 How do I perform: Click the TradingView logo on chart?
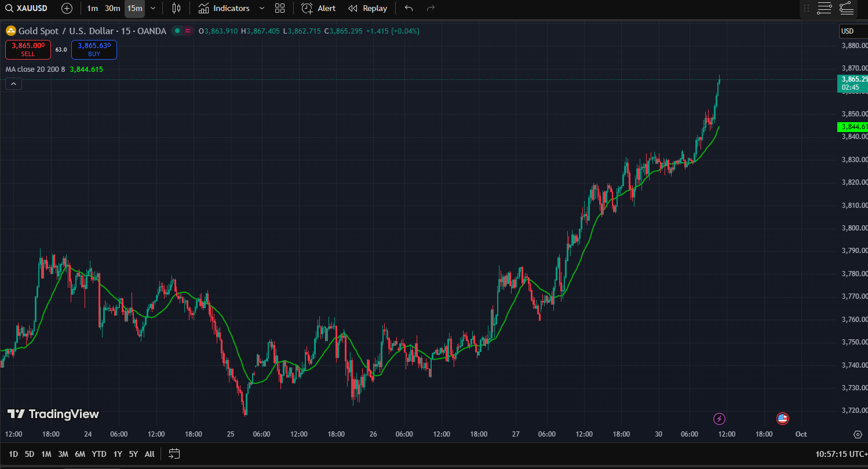click(53, 414)
